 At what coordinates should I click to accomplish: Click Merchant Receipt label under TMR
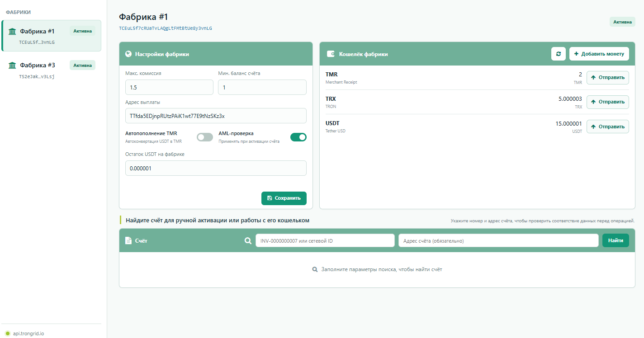[x=341, y=82]
